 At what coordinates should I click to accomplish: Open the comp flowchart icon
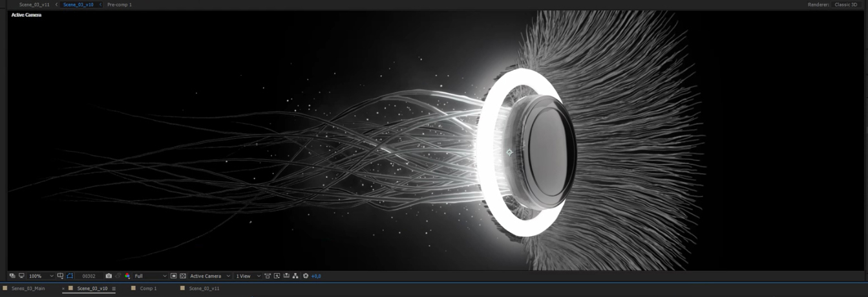[x=295, y=276]
